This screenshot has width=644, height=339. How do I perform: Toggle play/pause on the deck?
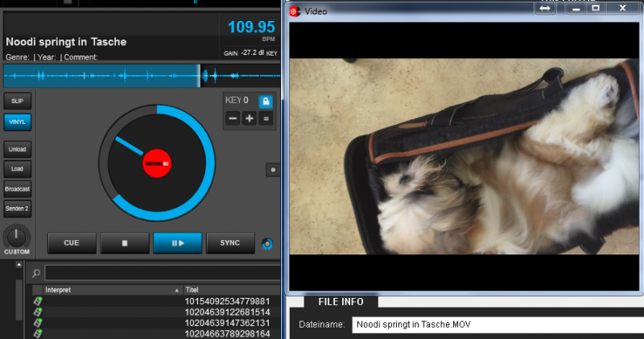[x=177, y=243]
